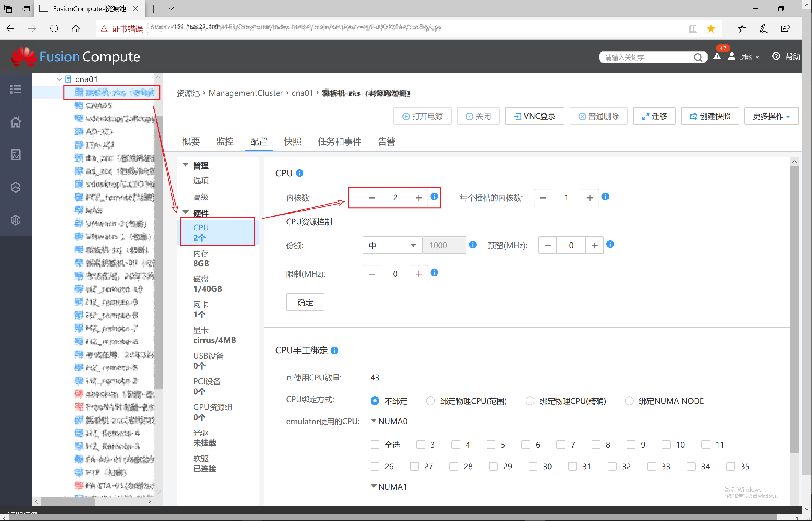Screen dimensions: 812x521
Task: Open the 份额 dropdown showing 中
Action: (x=392, y=245)
